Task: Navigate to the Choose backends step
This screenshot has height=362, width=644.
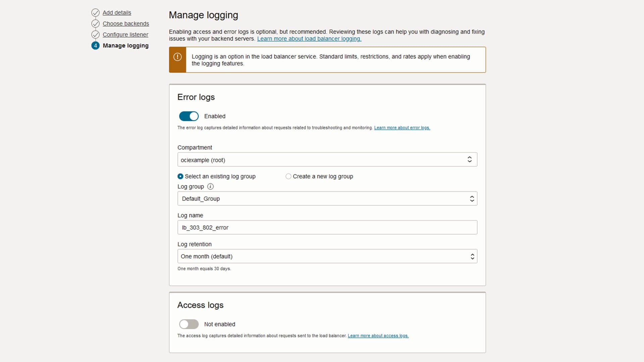Action: click(126, 23)
